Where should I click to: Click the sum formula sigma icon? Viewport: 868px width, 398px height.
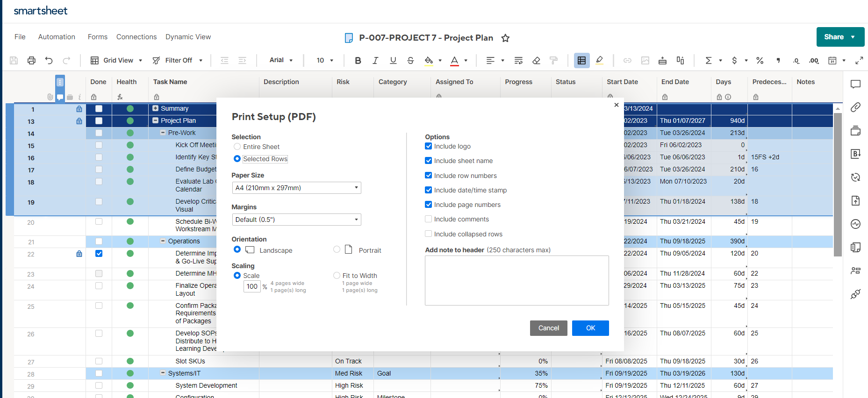tap(709, 60)
